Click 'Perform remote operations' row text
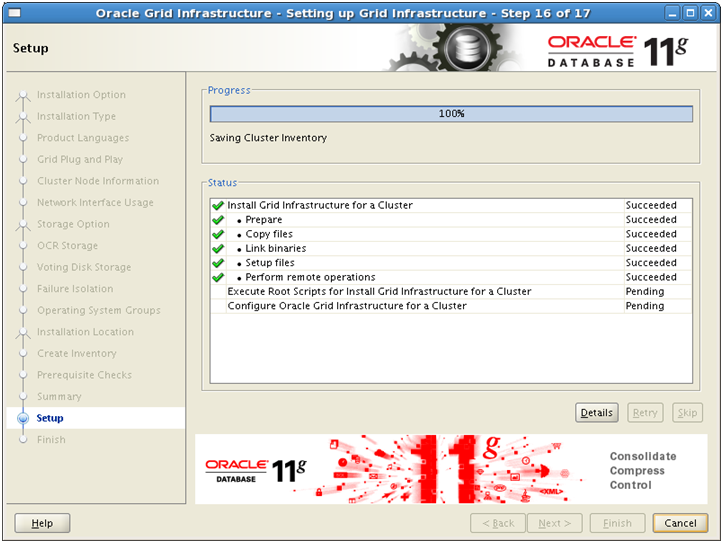723x543 pixels. [x=310, y=277]
